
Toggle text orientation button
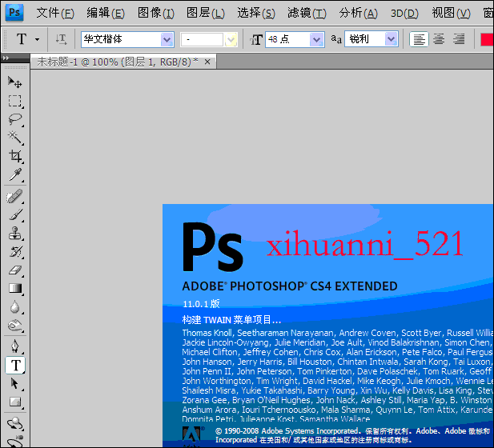[61, 39]
